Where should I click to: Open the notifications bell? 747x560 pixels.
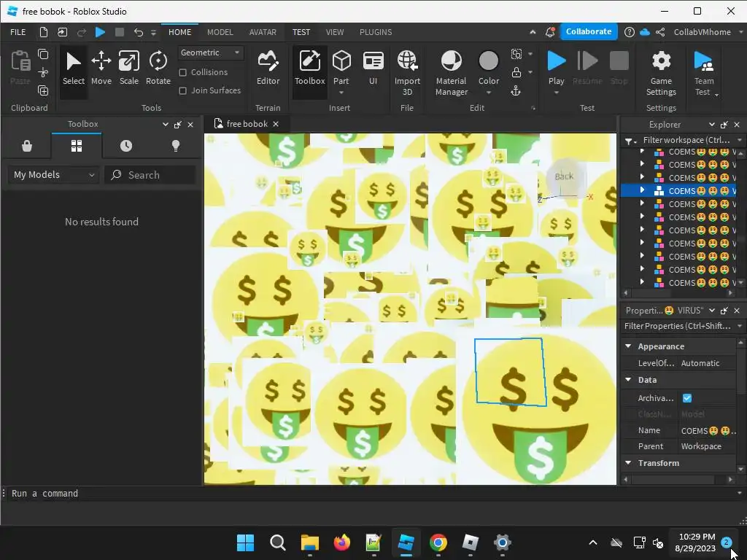pyautogui.click(x=550, y=32)
